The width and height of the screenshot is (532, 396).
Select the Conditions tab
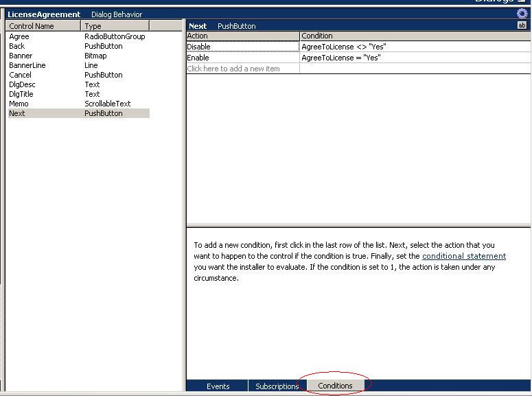coord(335,386)
